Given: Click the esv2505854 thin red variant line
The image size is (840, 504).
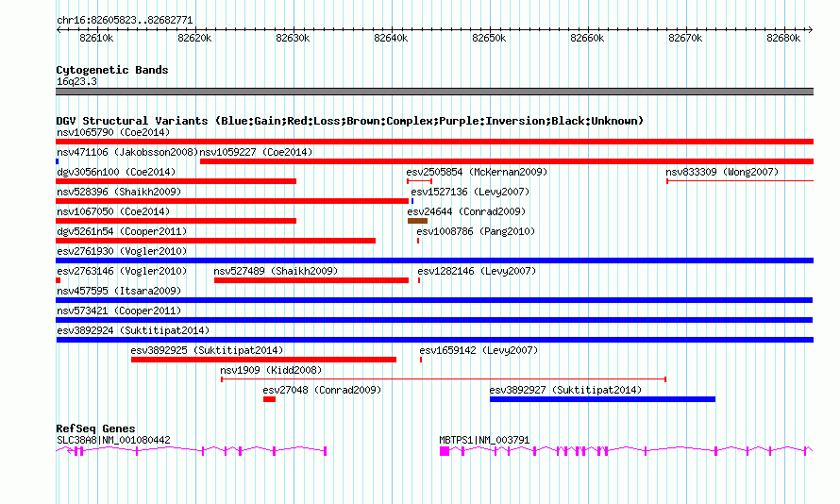Looking at the screenshot, I should click(419, 181).
